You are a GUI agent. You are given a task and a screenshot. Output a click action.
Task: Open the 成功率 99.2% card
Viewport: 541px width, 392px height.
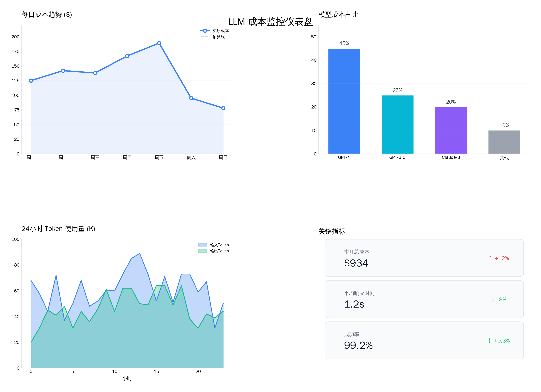pos(424,340)
